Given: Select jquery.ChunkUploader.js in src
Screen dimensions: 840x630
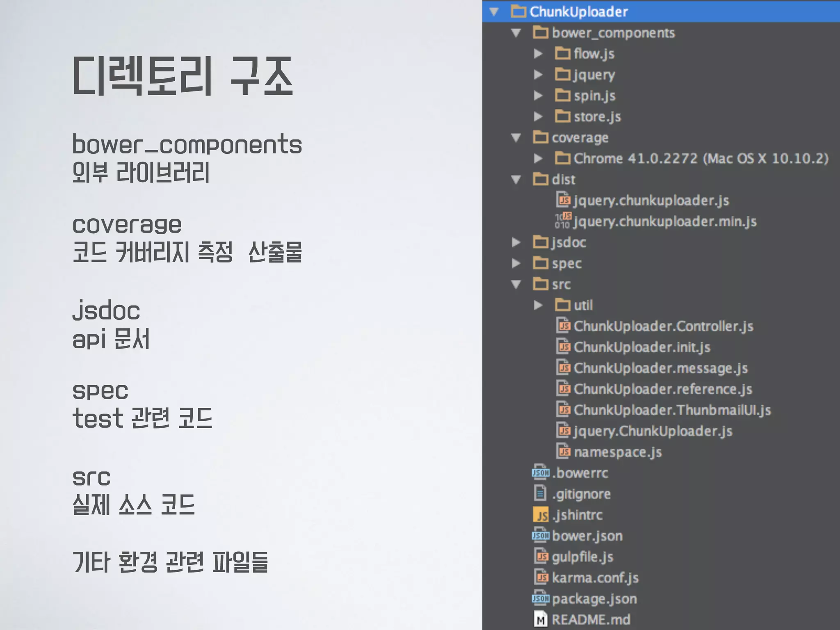Looking at the screenshot, I should click(x=653, y=431).
